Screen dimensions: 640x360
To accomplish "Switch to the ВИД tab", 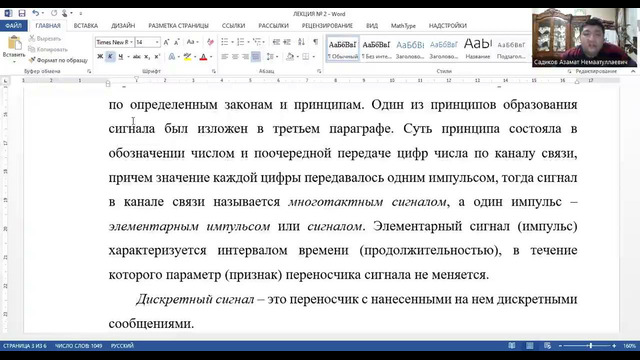I will (372, 26).
